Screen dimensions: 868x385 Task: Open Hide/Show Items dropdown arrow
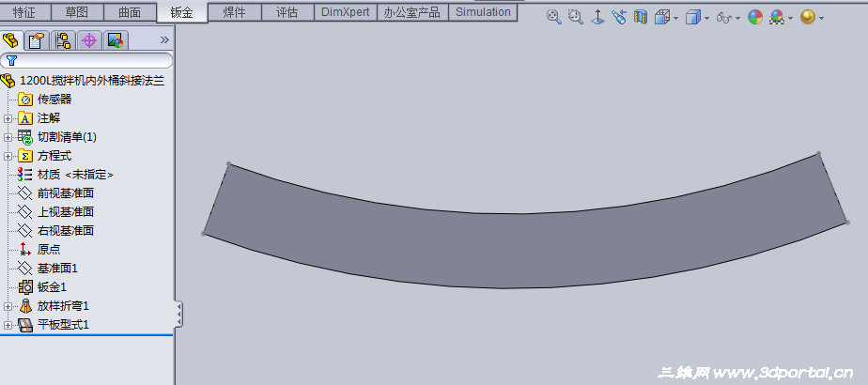tap(738, 18)
